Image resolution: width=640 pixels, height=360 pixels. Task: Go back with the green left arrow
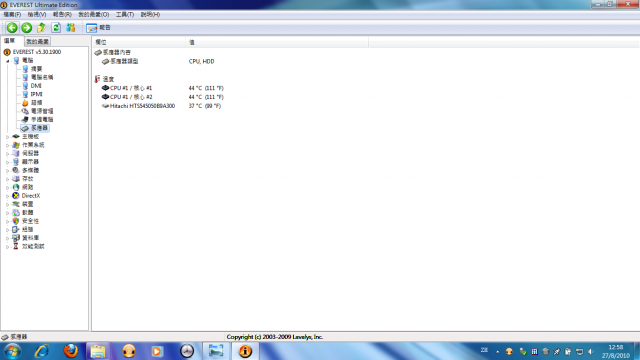[x=12, y=28]
